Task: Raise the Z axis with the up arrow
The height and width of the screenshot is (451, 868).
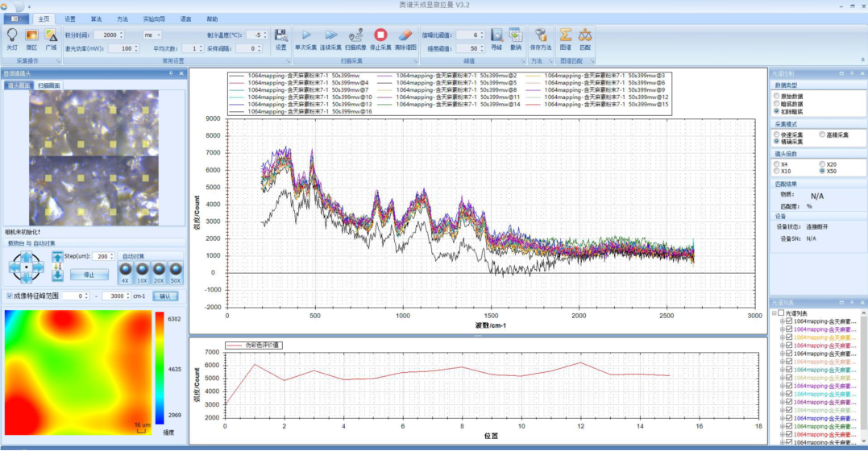Action: pos(57,257)
